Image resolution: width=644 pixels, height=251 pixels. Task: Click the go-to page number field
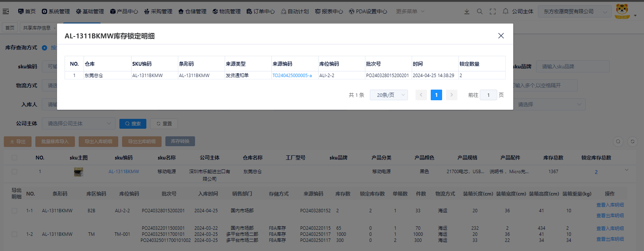[488, 95]
